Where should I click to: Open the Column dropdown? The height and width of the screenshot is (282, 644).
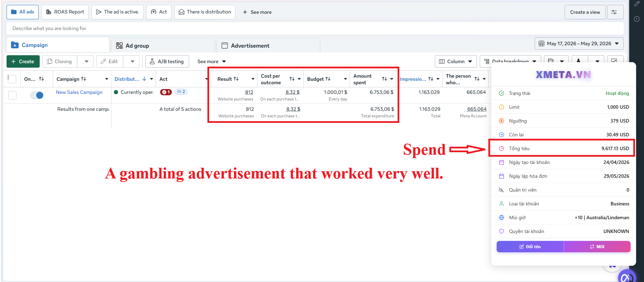456,61
